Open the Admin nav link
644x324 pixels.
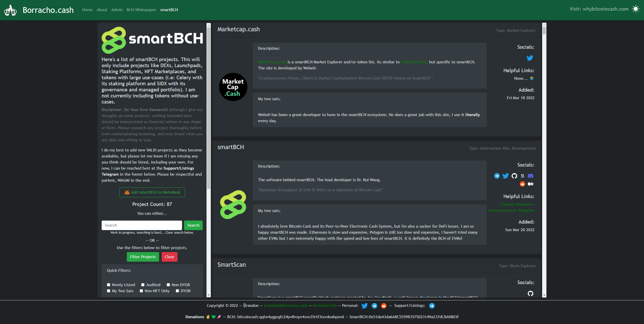pos(117,10)
